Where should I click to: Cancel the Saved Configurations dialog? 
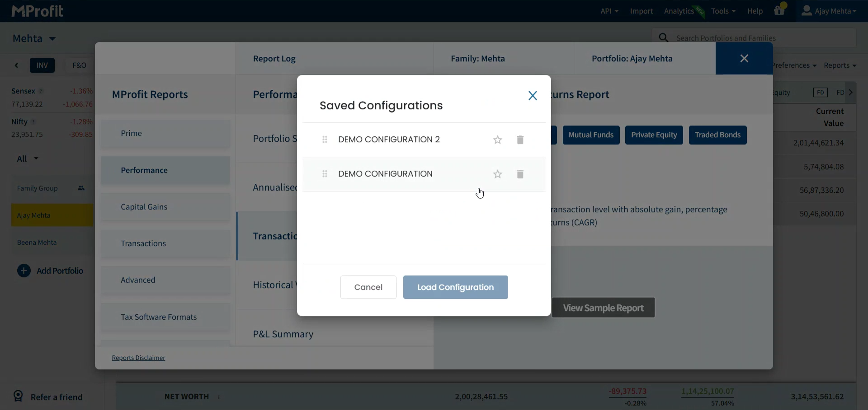pos(368,287)
